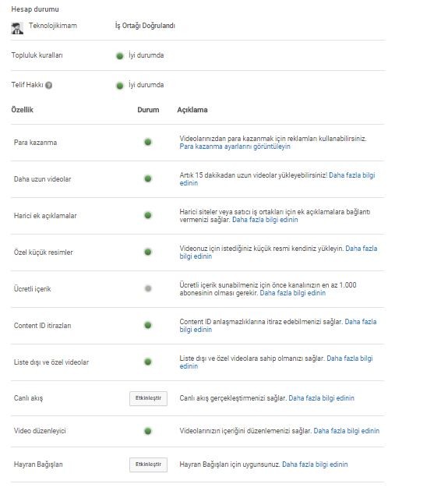Enable Canlı akış with the Etkinleştir button

click(148, 398)
